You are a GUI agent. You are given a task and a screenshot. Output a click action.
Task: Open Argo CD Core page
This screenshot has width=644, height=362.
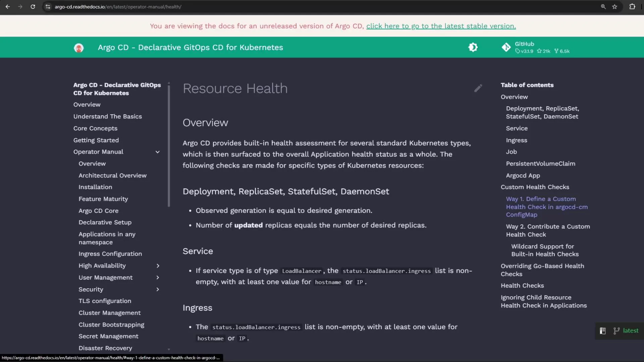pos(98,211)
